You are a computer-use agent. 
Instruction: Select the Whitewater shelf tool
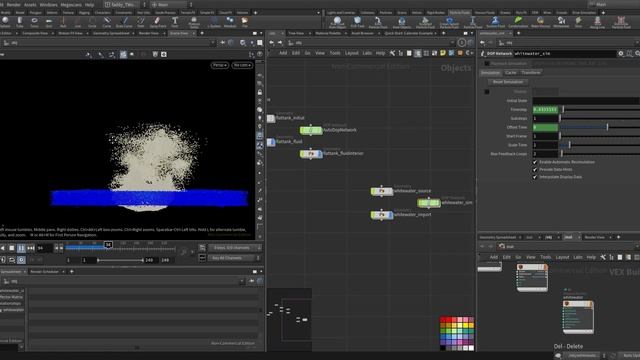click(561, 22)
